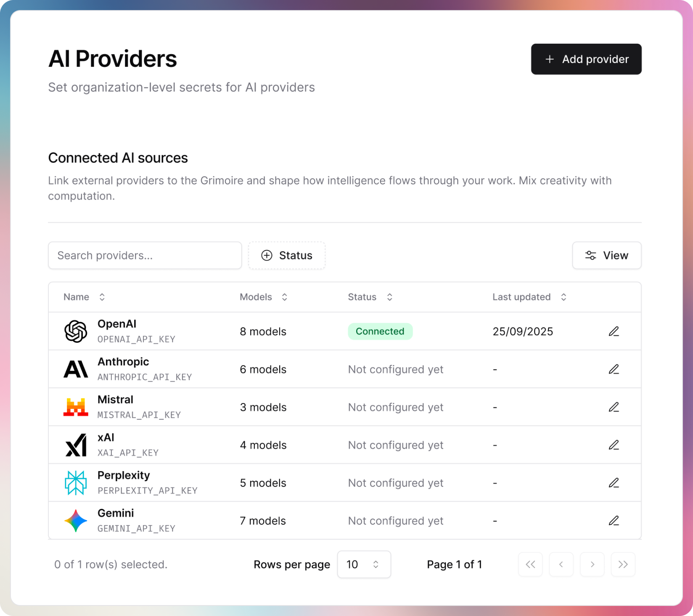Click the Gemini provider logo
The height and width of the screenshot is (616, 693).
coord(76,520)
